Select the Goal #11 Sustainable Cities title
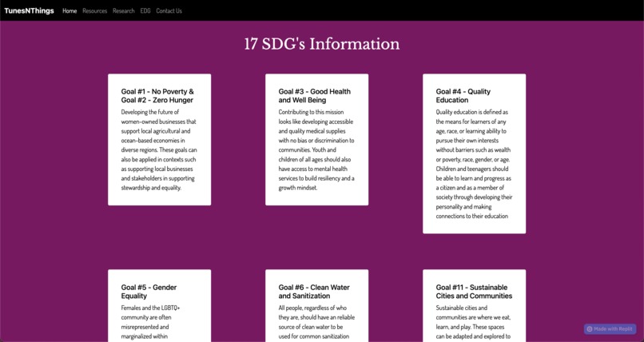The width and height of the screenshot is (644, 342). [474, 292]
